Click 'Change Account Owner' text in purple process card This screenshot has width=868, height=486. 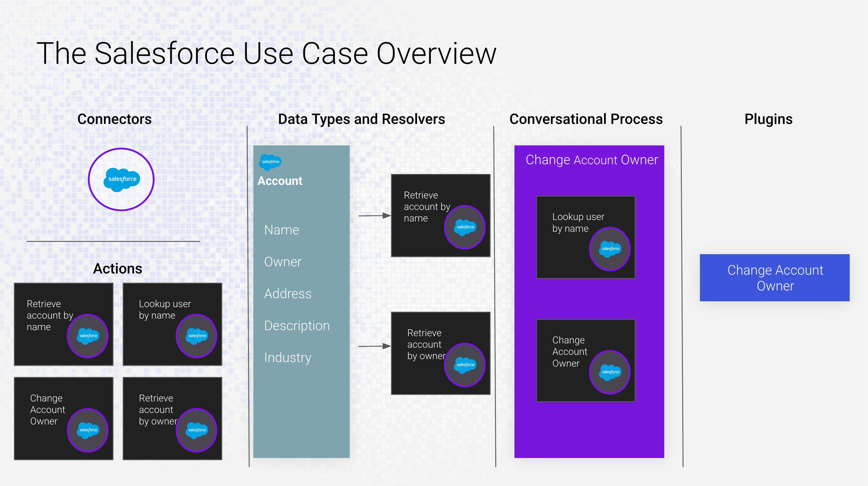point(570,352)
